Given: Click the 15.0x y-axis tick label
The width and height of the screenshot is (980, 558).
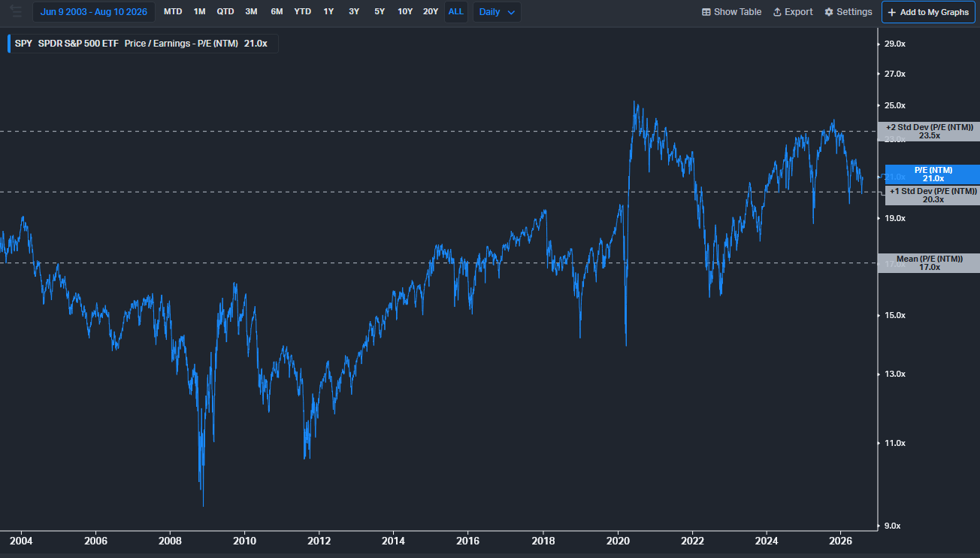Looking at the screenshot, I should point(894,315).
